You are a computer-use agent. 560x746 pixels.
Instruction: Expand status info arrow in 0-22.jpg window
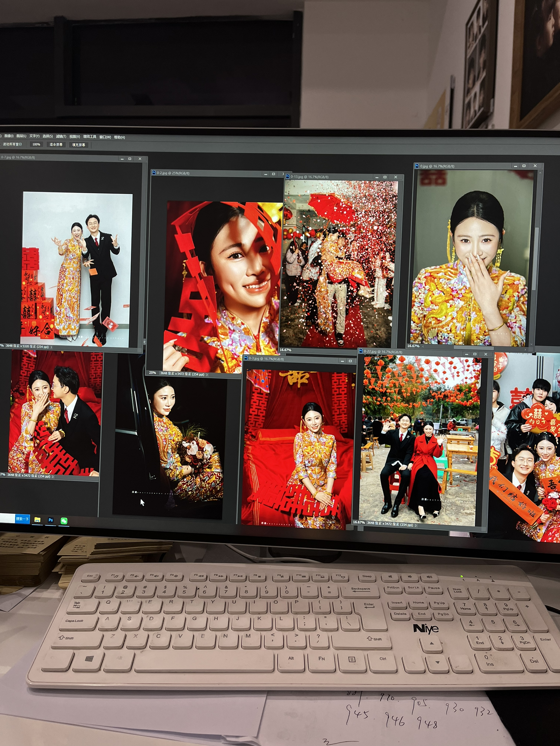(x=416, y=525)
